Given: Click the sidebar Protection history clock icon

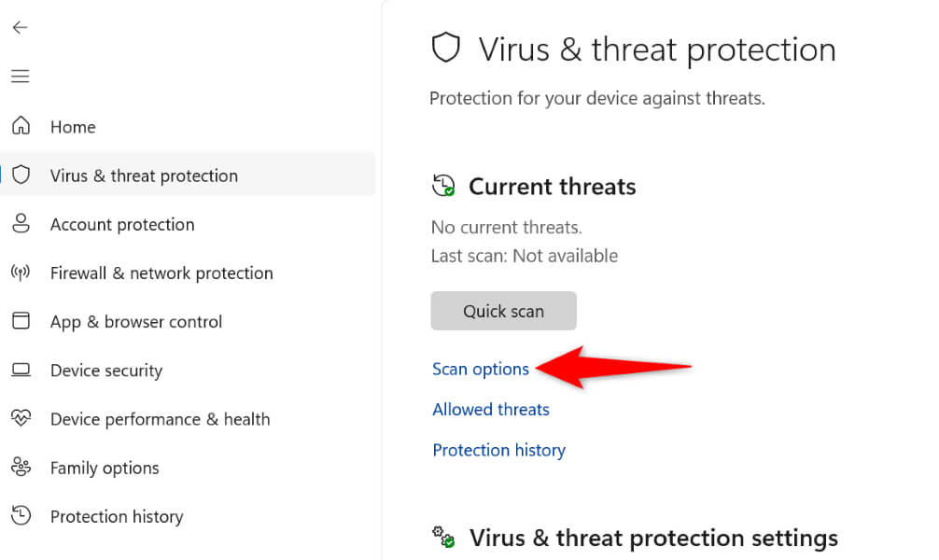Looking at the screenshot, I should click(21, 516).
